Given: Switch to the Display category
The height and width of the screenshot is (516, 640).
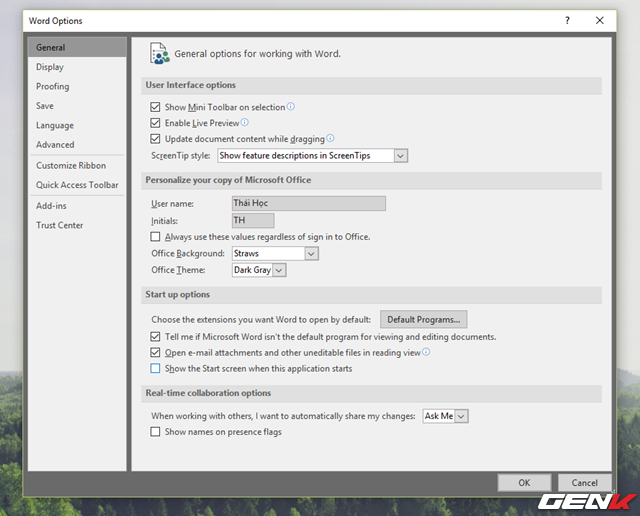Looking at the screenshot, I should 77,67.
